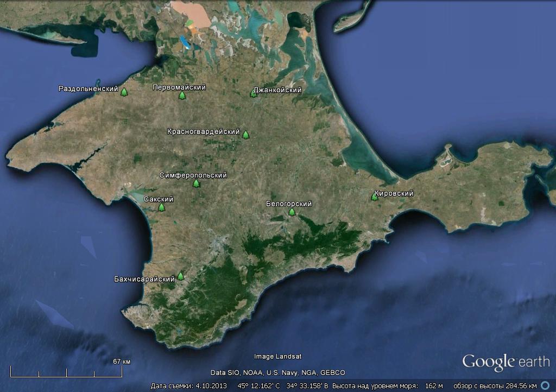Click the Бахчисарайский tree placemark icon
The image size is (556, 392).
point(180,276)
